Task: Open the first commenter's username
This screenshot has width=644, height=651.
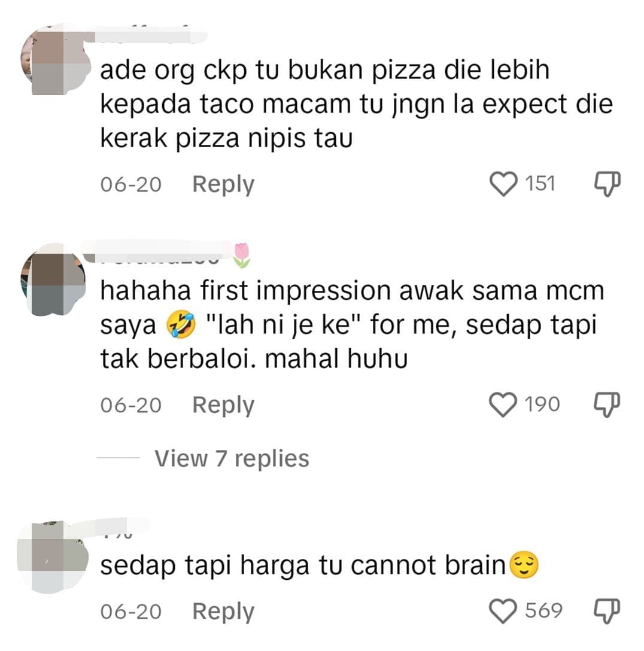Action: [x=151, y=34]
